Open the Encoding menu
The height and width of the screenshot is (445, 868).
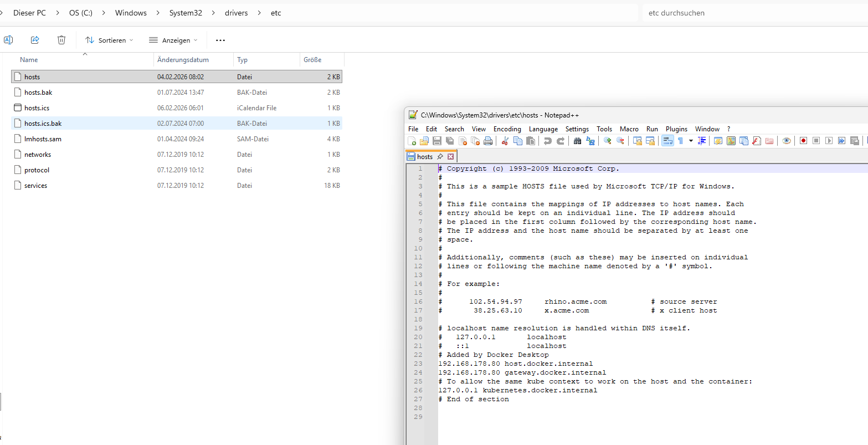[x=507, y=129]
